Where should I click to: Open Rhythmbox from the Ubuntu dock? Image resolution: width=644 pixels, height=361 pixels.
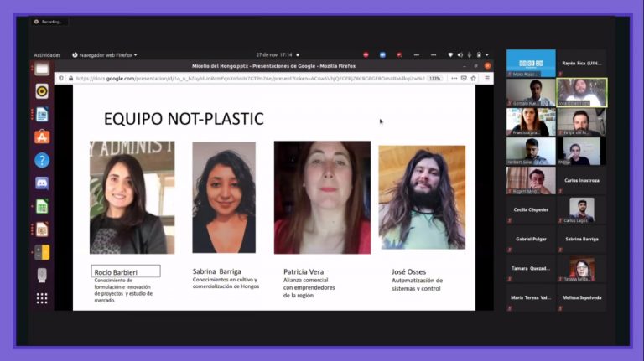point(42,91)
